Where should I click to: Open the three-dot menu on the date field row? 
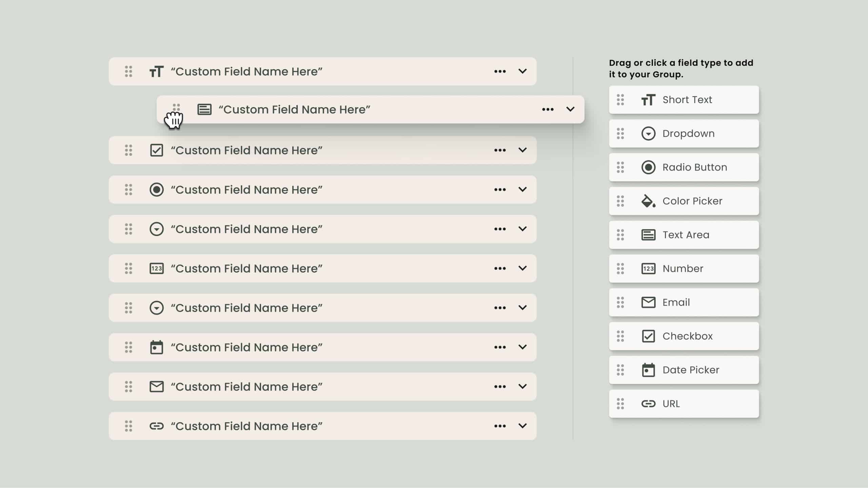[x=500, y=347]
